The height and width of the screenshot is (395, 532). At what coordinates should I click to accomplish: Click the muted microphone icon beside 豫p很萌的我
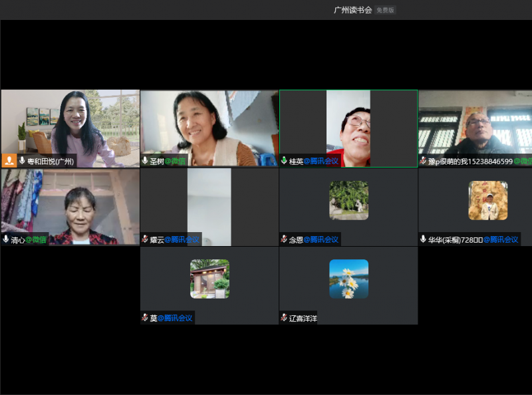point(423,161)
